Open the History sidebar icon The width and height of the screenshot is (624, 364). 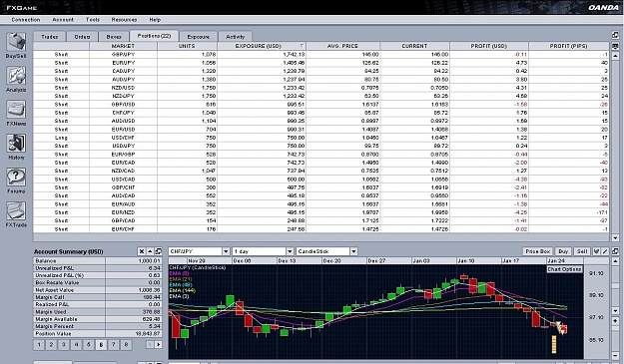click(x=16, y=143)
